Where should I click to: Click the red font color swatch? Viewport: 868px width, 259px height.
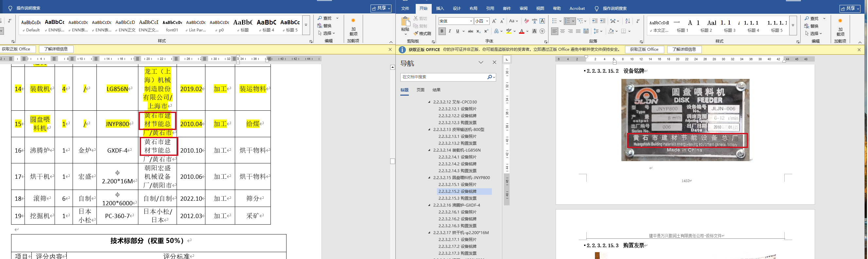tap(522, 32)
